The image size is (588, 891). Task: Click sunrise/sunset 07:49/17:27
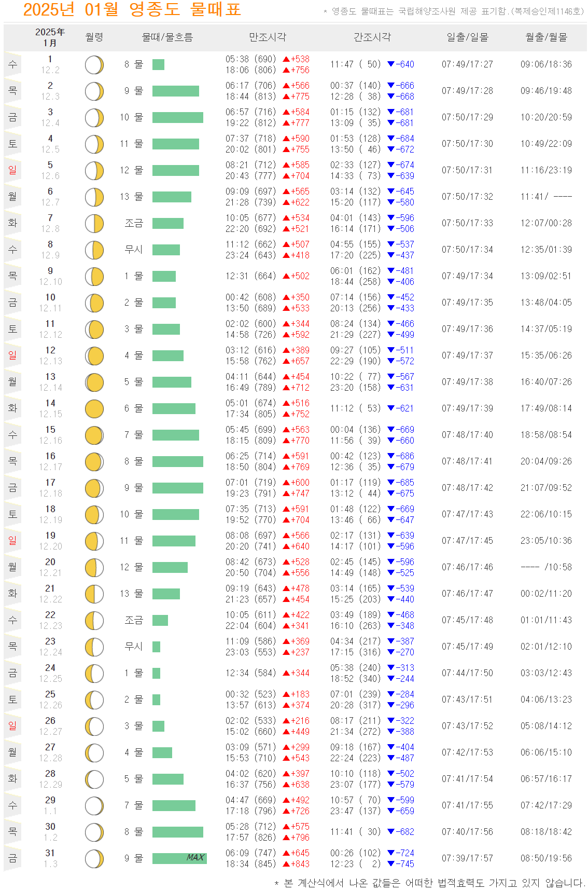tap(468, 64)
